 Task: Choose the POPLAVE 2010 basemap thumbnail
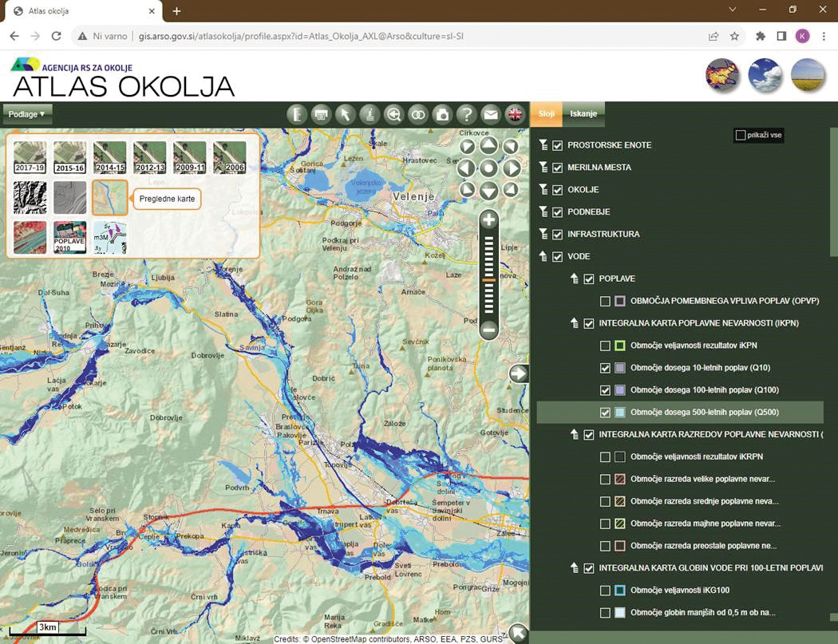(x=69, y=238)
